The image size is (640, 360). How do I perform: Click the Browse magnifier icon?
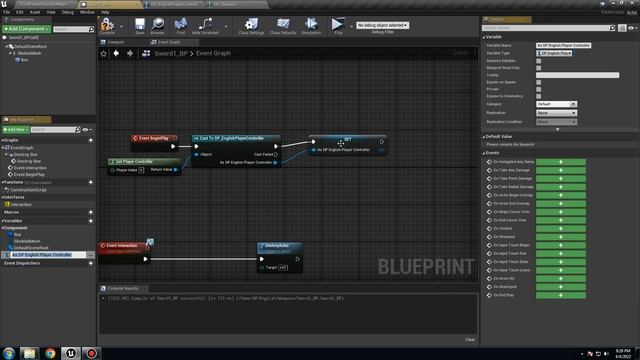(x=158, y=24)
